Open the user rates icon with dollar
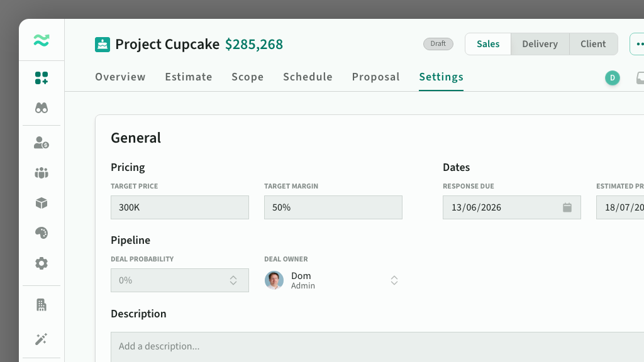Viewport: 644px width, 362px height. (x=42, y=143)
